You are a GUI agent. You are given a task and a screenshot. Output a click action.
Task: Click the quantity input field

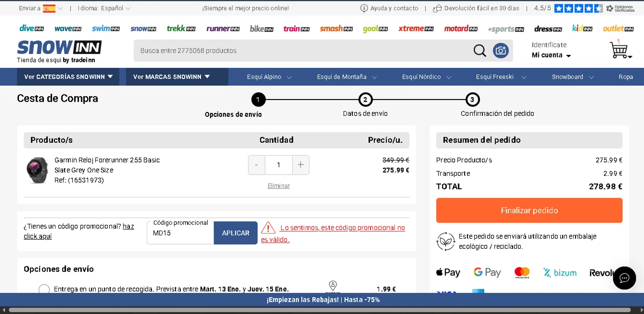point(279,165)
